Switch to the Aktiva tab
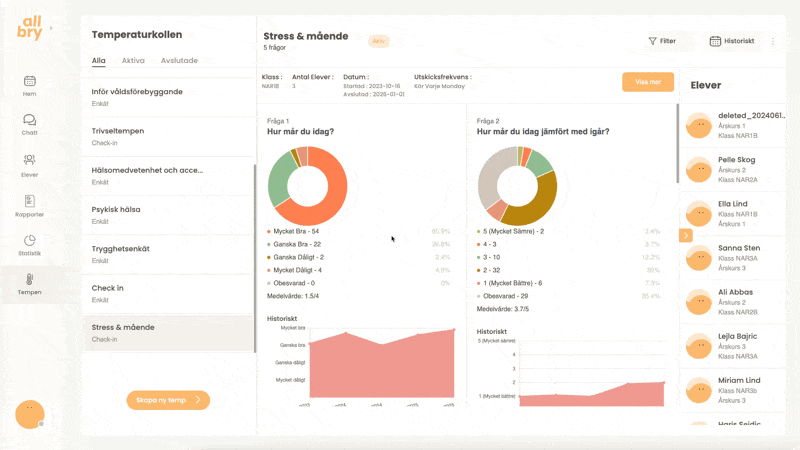 [133, 60]
